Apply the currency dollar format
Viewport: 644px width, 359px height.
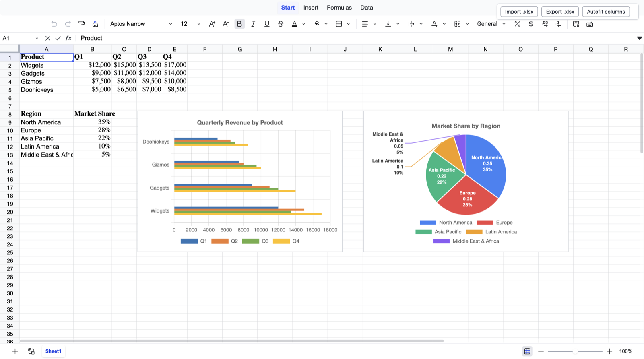coord(531,24)
